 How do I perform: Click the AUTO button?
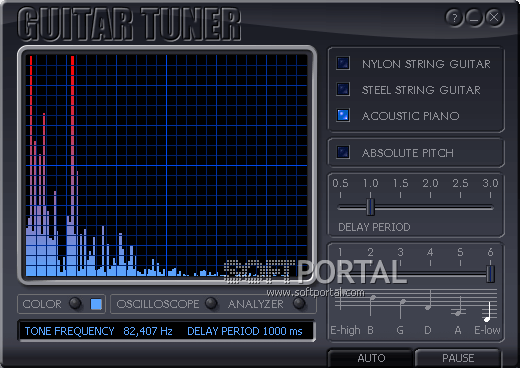click(371, 358)
